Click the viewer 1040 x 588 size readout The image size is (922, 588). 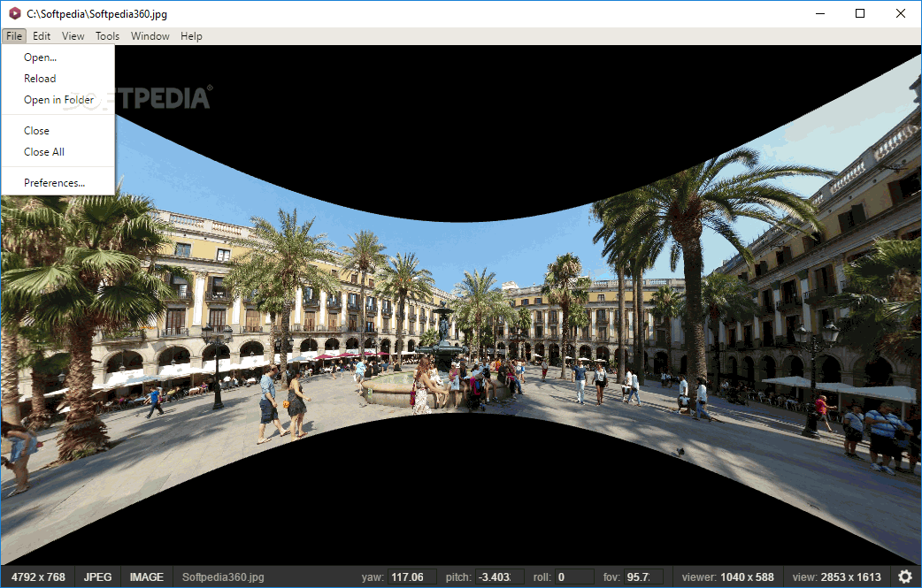pos(728,577)
